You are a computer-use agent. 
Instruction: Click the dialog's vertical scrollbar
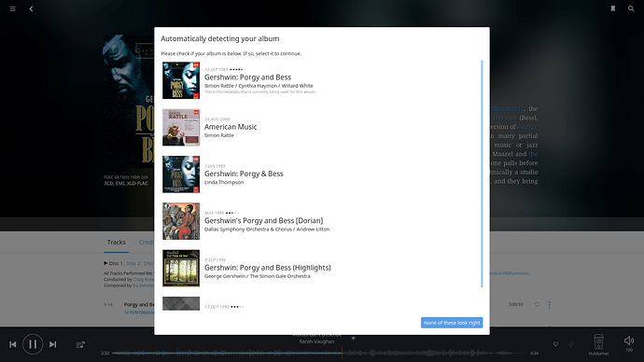482,174
